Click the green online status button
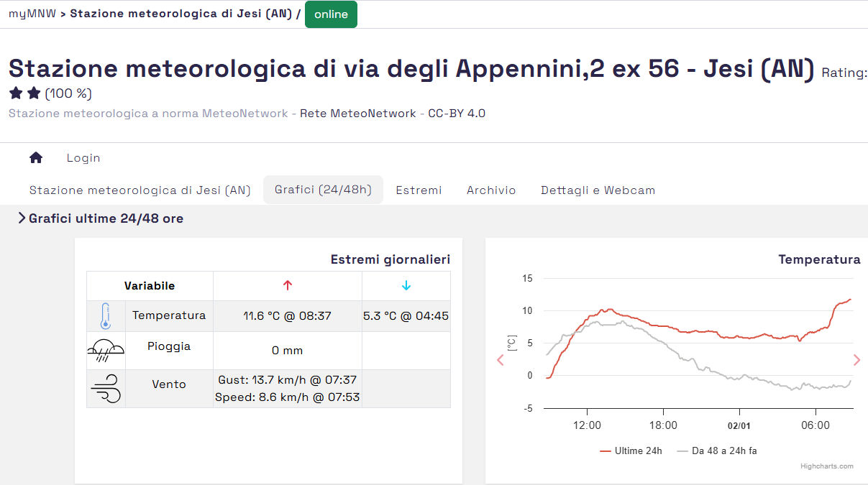 [331, 14]
